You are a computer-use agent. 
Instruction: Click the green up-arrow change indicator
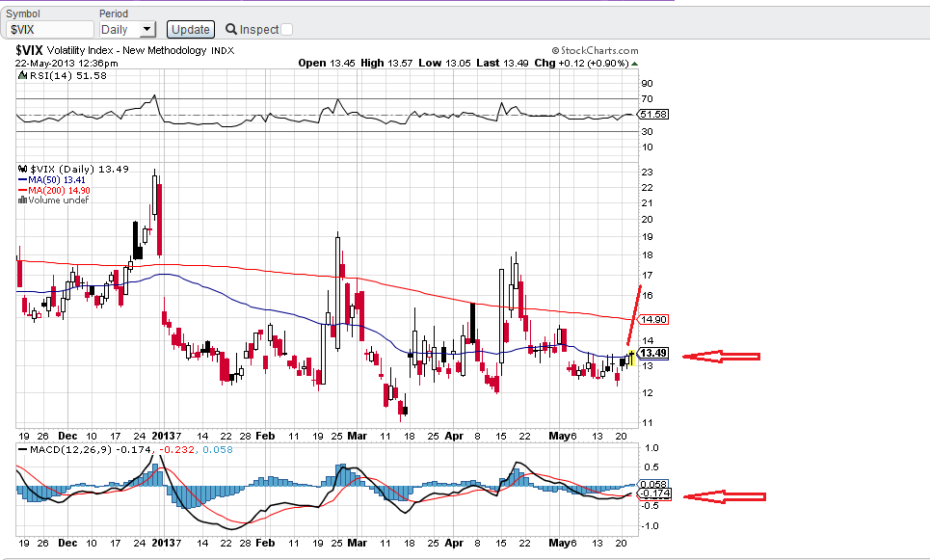coord(635,64)
